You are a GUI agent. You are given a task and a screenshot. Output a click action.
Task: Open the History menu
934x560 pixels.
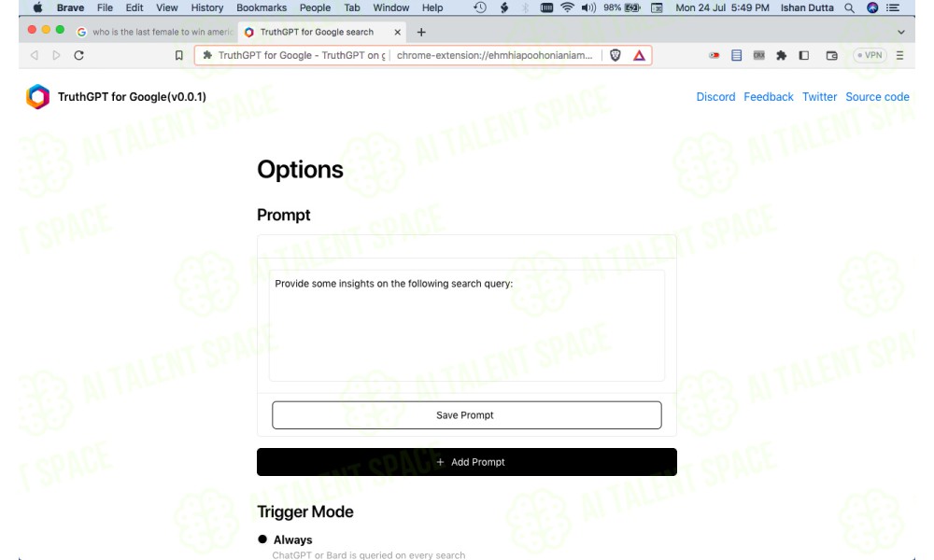[206, 7]
